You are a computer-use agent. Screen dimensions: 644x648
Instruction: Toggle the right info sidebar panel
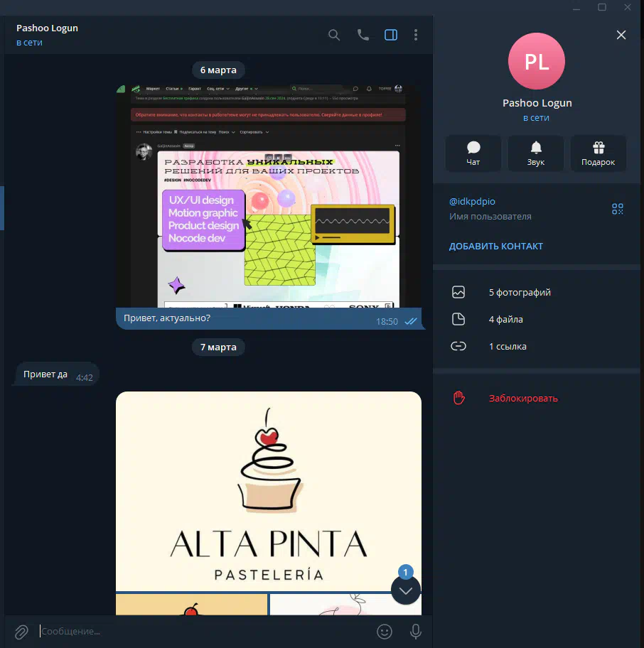tap(390, 35)
